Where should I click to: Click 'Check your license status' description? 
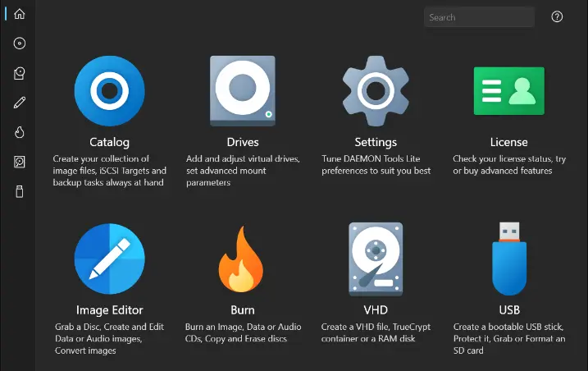(x=509, y=164)
